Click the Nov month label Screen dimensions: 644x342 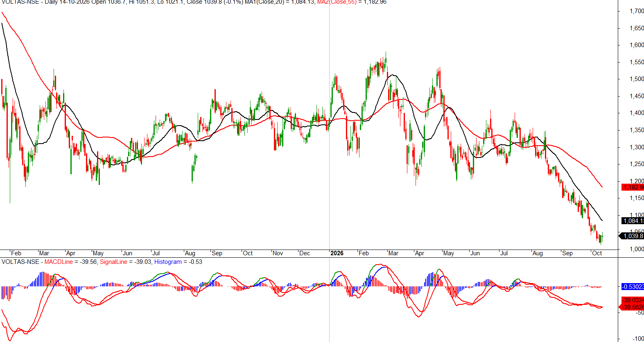(x=278, y=253)
